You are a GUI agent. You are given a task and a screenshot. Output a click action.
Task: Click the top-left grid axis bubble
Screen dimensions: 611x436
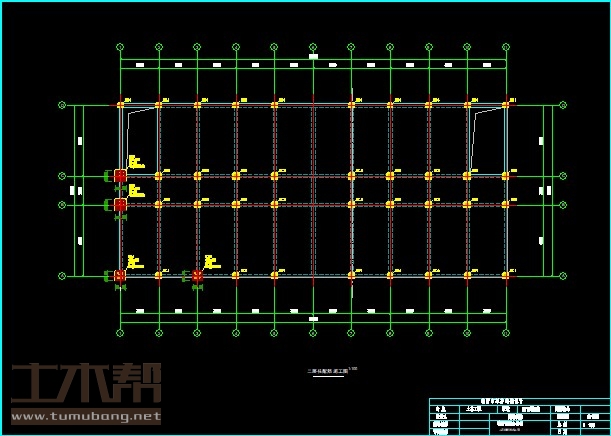click(120, 46)
